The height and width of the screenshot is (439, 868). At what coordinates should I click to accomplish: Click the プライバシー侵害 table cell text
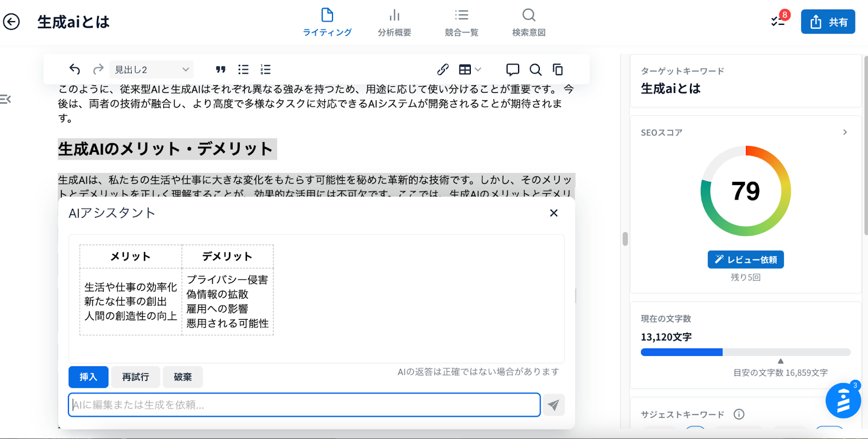[x=227, y=280]
